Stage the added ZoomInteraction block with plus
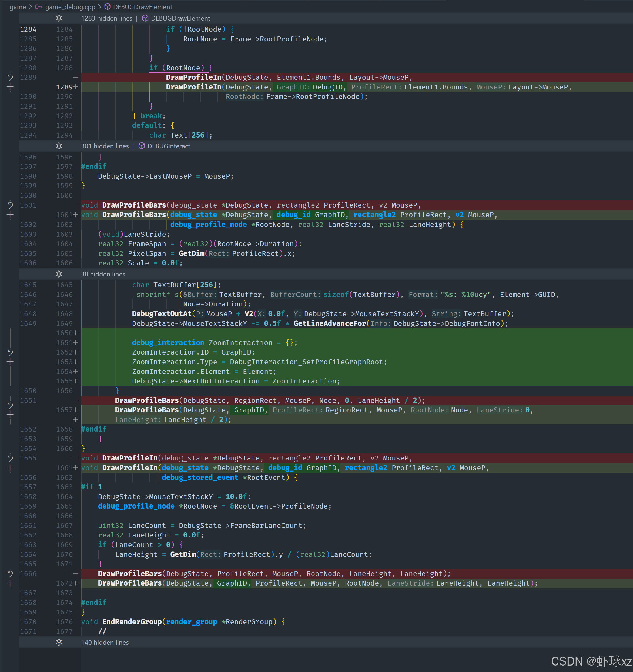The image size is (633, 672). click(10, 362)
